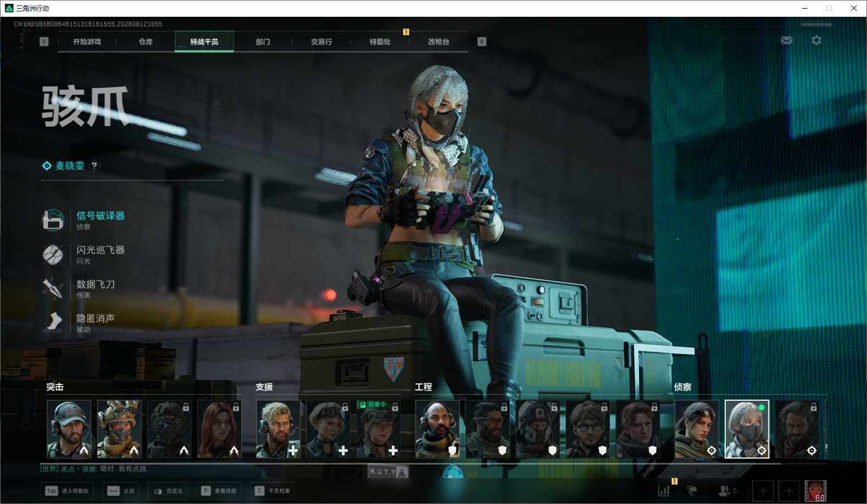
Task: Minimize the 三角洲行动 window
Action: pyautogui.click(x=805, y=8)
